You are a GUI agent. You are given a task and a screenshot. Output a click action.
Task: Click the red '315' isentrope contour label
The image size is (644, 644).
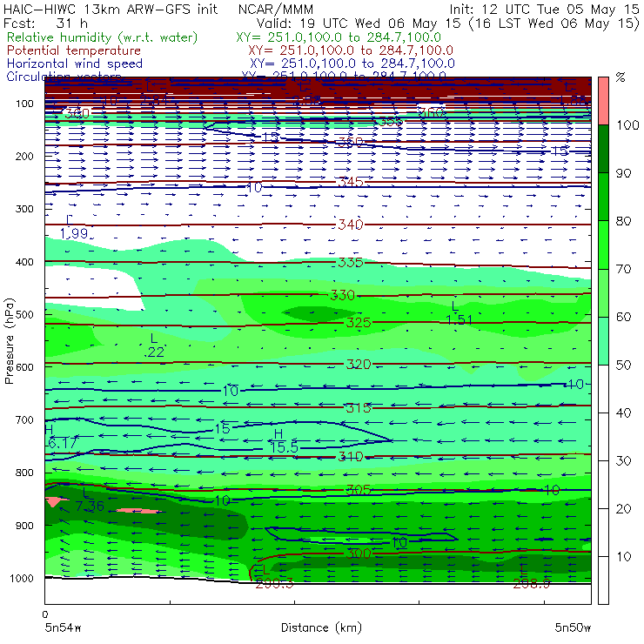pos(359,408)
